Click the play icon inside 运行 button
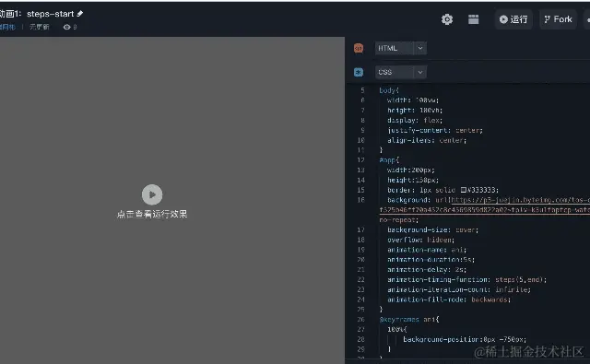 point(503,19)
